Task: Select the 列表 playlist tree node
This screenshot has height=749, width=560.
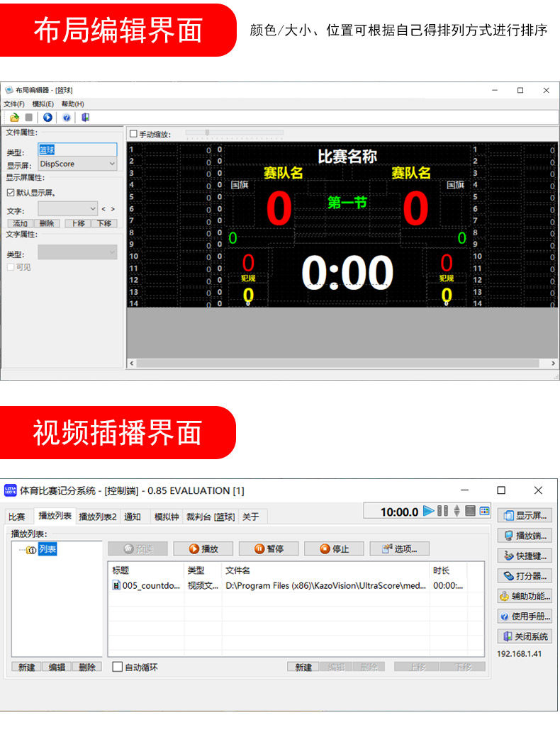Action: pyautogui.click(x=47, y=549)
